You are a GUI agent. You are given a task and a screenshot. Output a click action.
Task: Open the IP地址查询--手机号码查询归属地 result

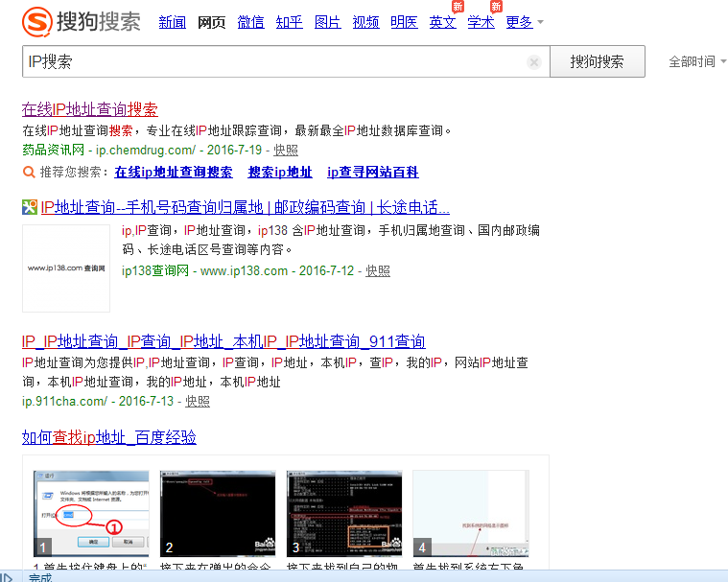(246, 207)
